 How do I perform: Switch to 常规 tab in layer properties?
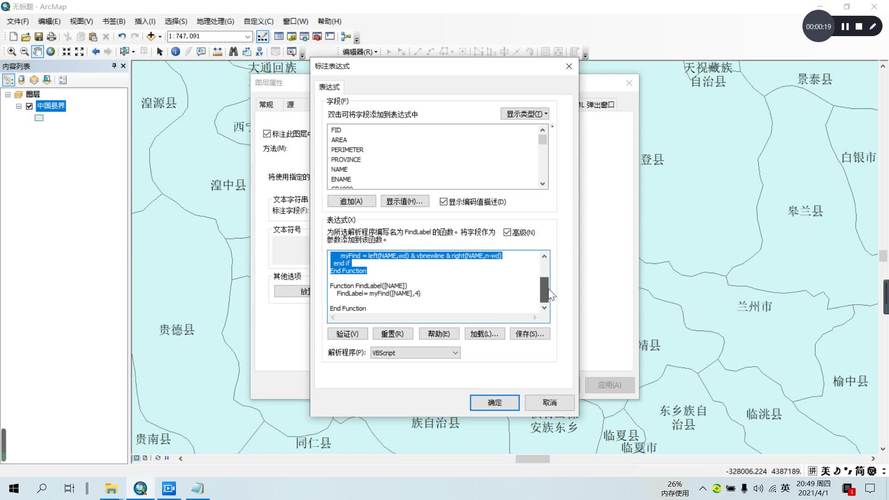point(266,104)
